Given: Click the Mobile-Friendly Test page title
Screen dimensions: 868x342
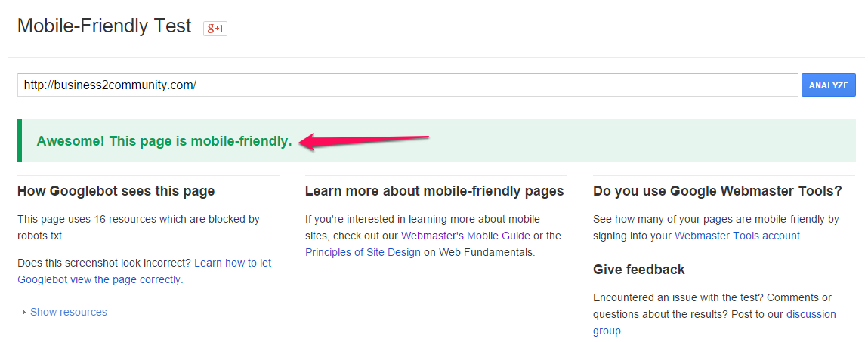Looking at the screenshot, I should (x=104, y=26).
